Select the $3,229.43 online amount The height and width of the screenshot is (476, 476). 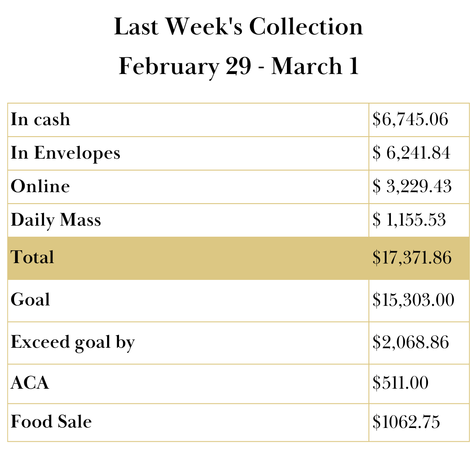(412, 186)
